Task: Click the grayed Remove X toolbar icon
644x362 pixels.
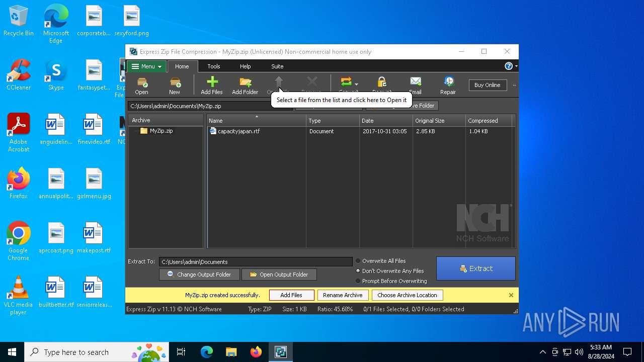Action: [312, 82]
